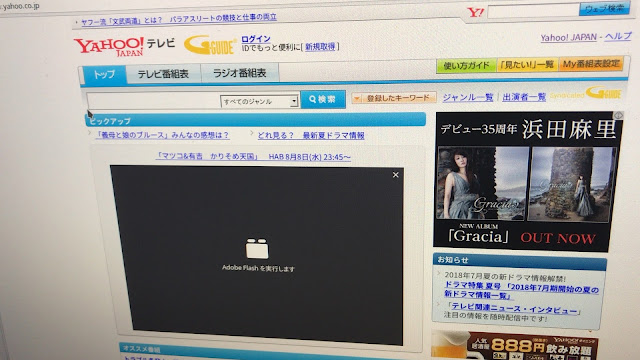Viewport: 640px width, 360px height.
Task: Click the program keyword search input field
Action: click(x=153, y=100)
